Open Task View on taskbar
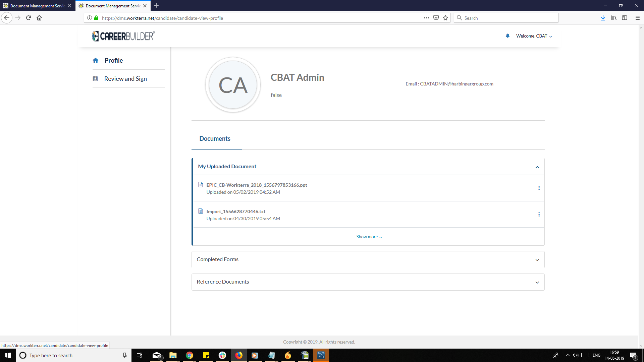The height and width of the screenshot is (362, 644). click(139, 355)
